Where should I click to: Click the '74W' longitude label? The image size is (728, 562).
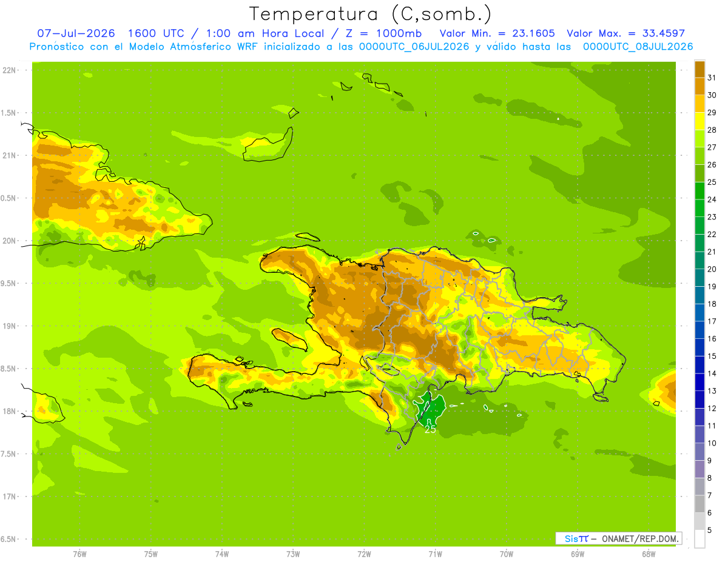[x=222, y=554]
